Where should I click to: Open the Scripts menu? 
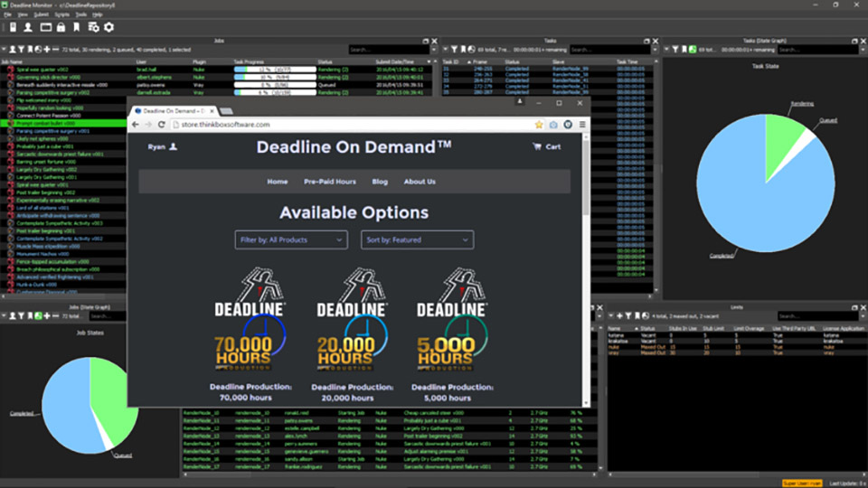click(x=62, y=14)
